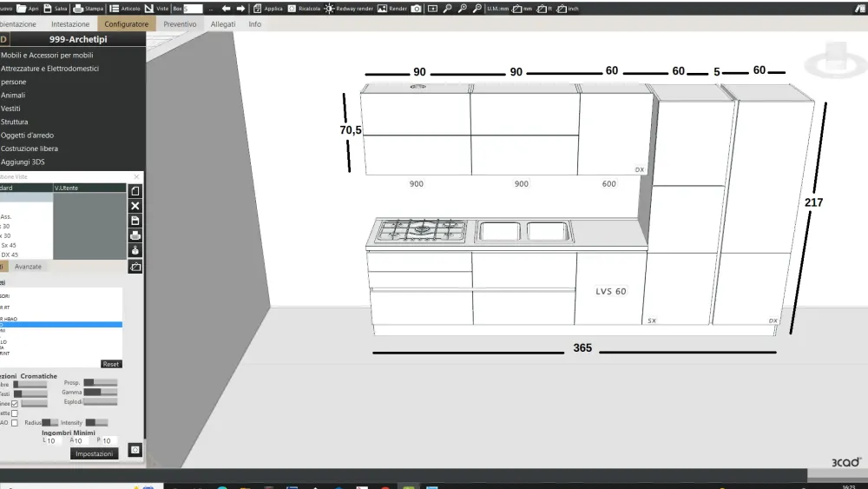Enable the HBAO checkbox
Image resolution: width=868 pixels, height=489 pixels.
(x=15, y=423)
